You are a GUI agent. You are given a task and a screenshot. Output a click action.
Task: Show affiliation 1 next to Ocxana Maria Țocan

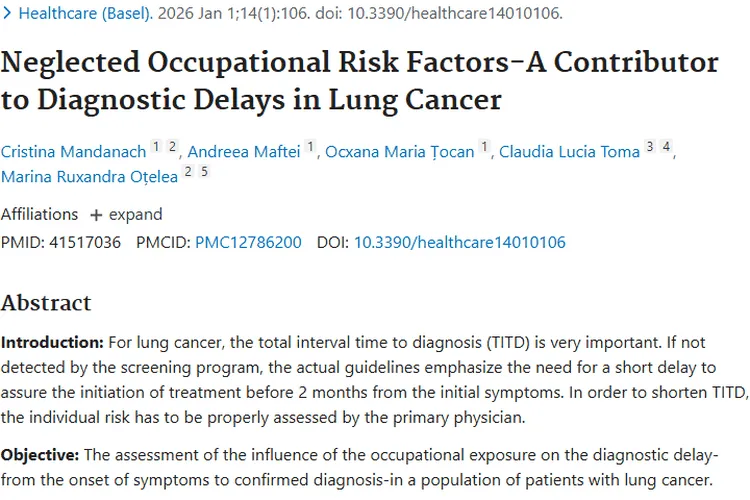point(485,147)
